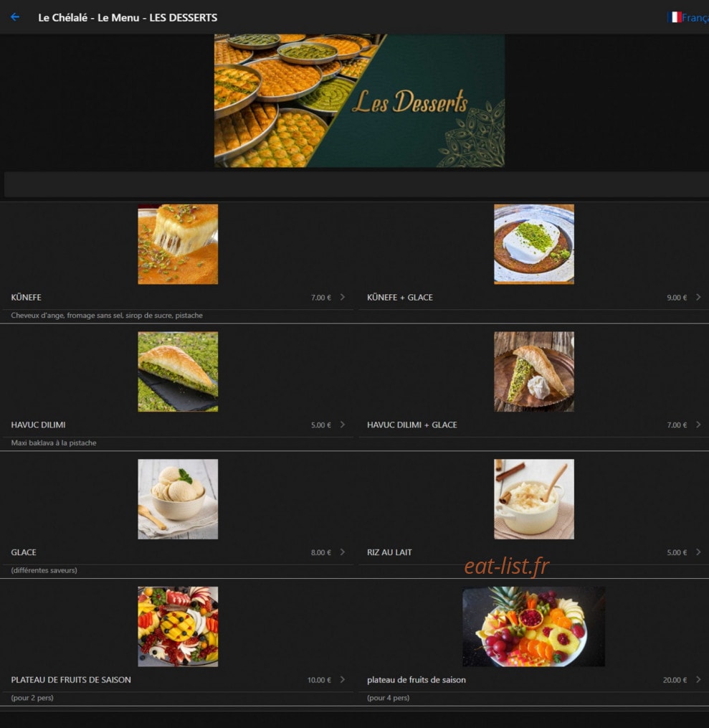Open HAVUC DILIMI details chevron
The width and height of the screenshot is (709, 728).
click(x=343, y=425)
